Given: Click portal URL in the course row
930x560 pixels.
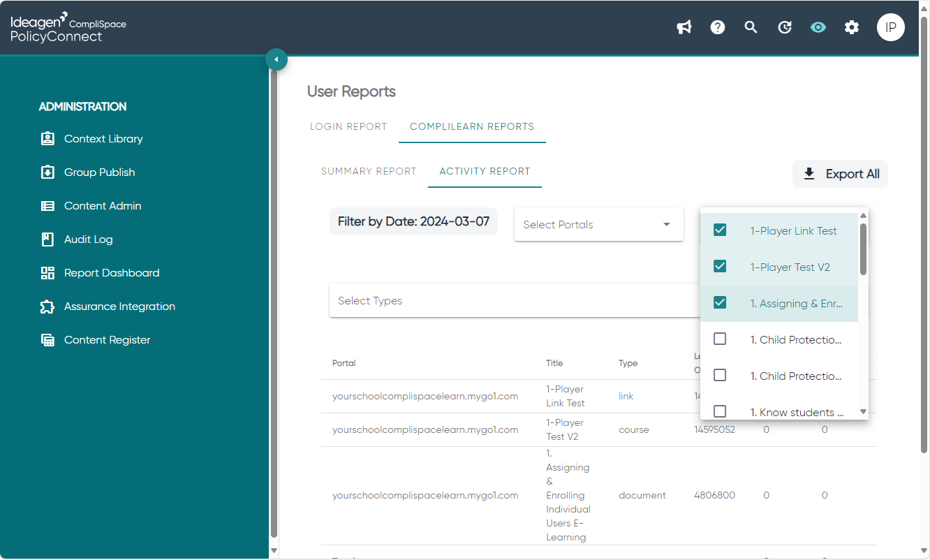Looking at the screenshot, I should tap(425, 429).
